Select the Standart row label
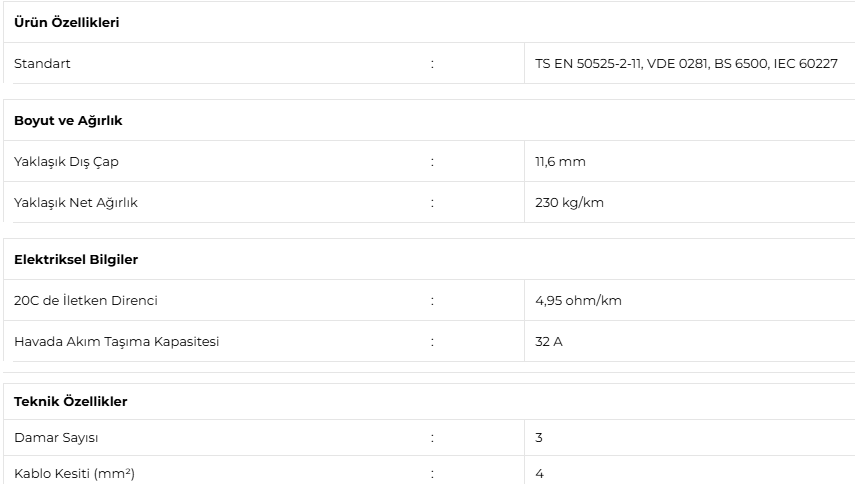 42,63
